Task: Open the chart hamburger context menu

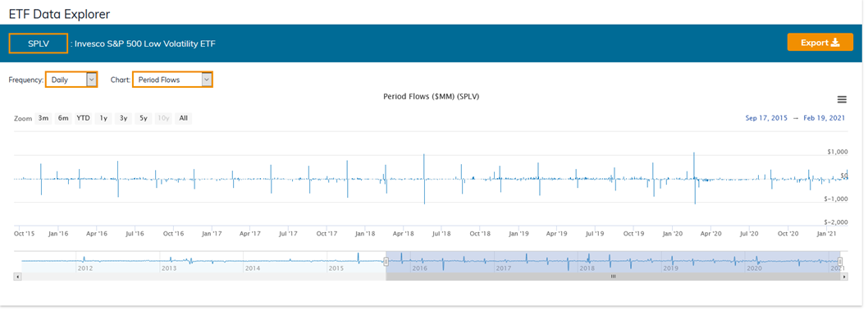Action: [x=842, y=99]
